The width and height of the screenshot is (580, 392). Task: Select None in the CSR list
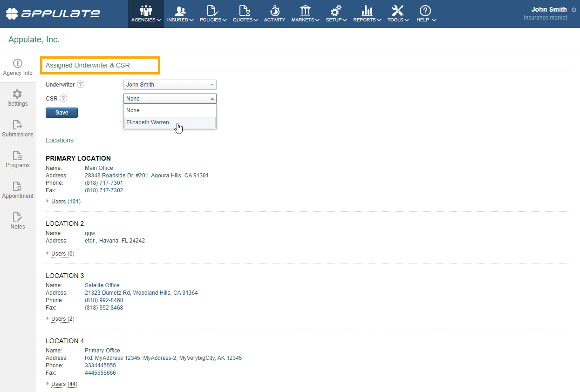(x=170, y=110)
